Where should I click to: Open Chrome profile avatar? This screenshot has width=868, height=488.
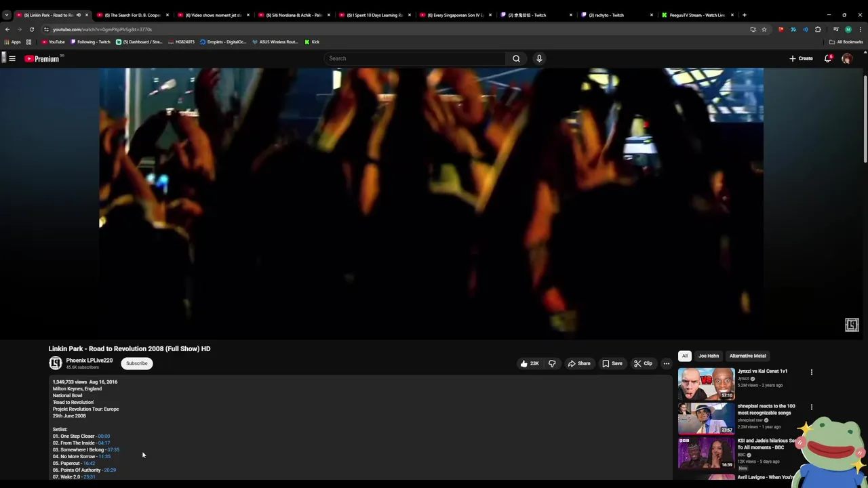(x=848, y=29)
